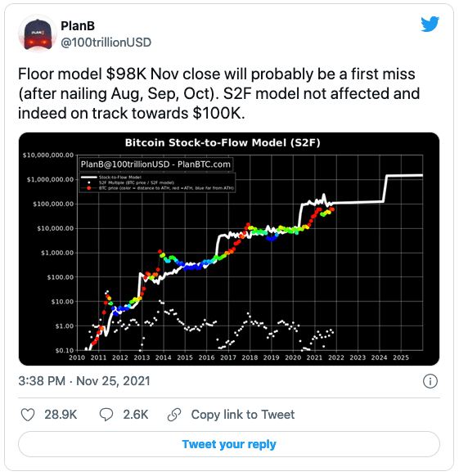
Task: Click the PlanB display name
Action: click(78, 26)
